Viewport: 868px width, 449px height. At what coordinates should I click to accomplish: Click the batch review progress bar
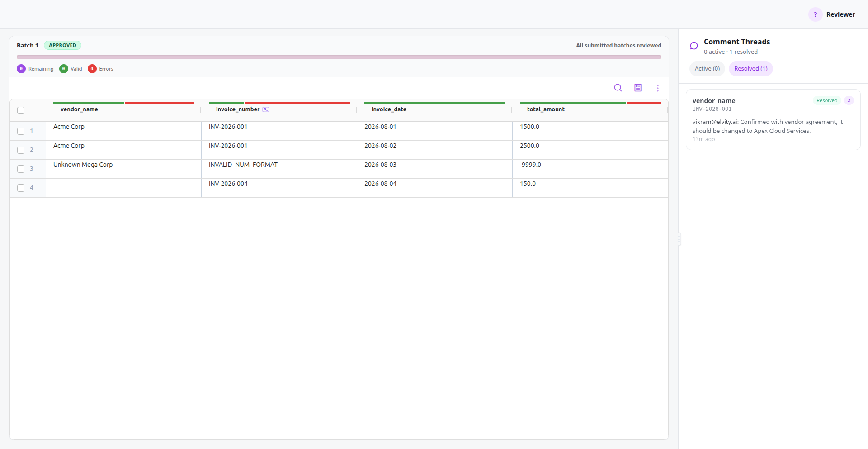pyautogui.click(x=339, y=57)
